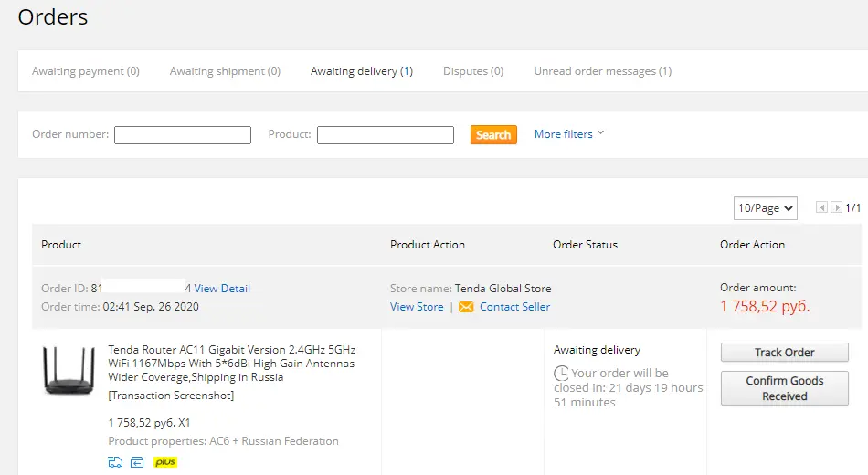This screenshot has height=475, width=868.
Task: Click the return arrow box icon
Action: point(137,461)
